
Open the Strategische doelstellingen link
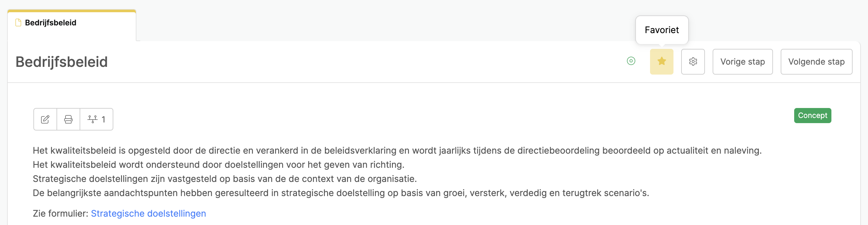(148, 213)
